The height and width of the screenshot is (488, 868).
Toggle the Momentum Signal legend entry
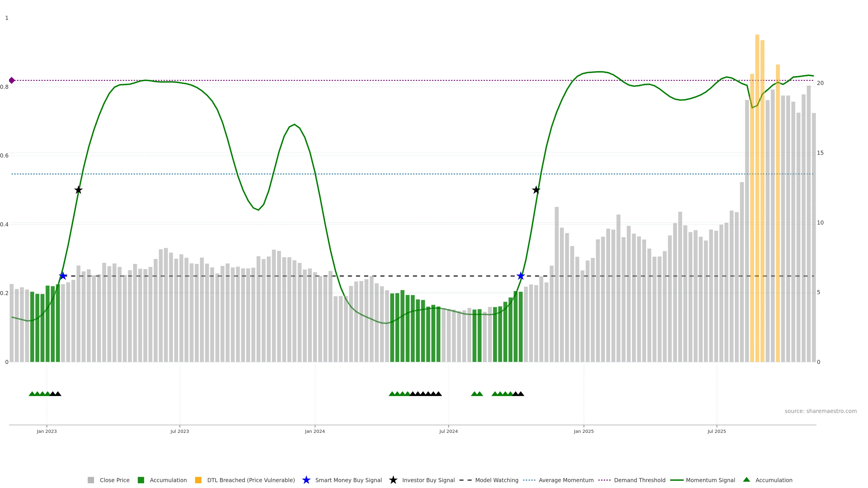point(710,480)
